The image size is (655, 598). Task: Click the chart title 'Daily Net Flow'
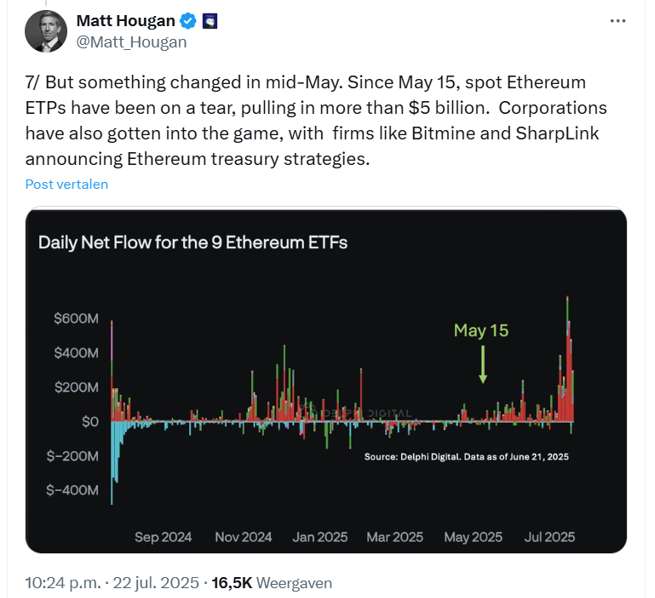(193, 243)
